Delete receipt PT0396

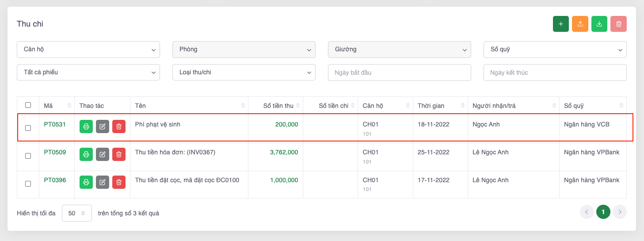118,182
